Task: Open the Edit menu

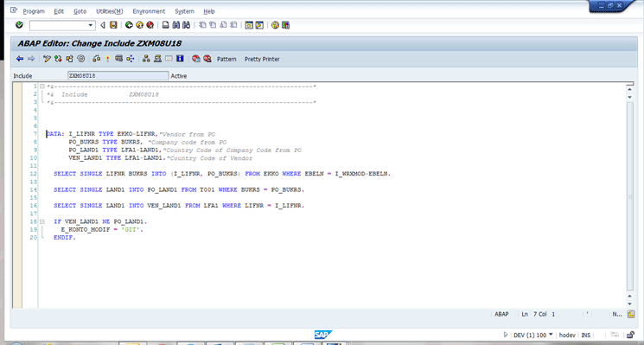Action: click(59, 11)
